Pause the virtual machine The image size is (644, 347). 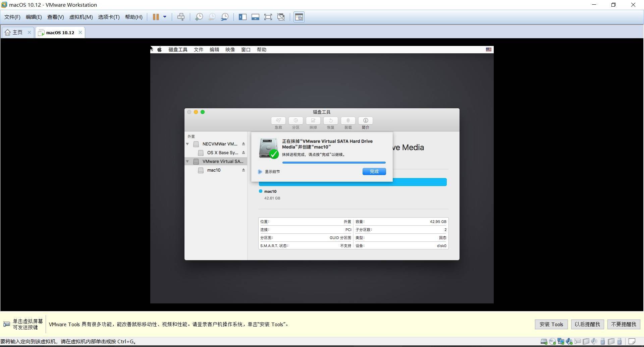(x=156, y=17)
